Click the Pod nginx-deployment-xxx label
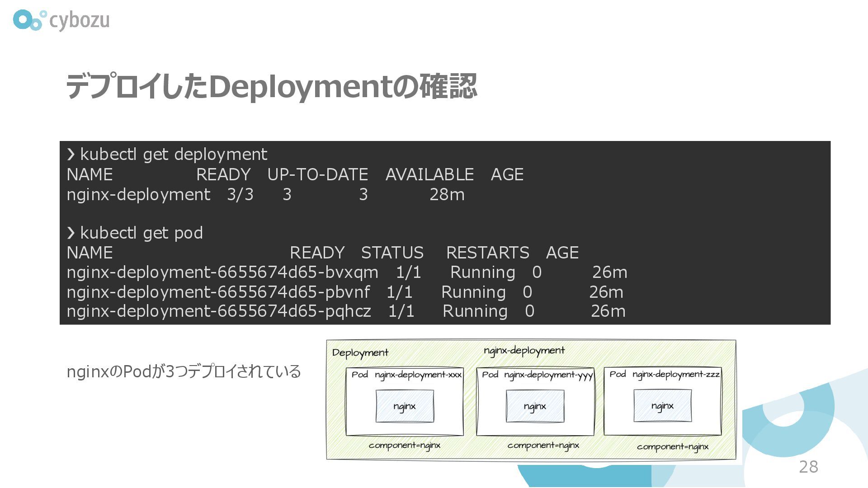868x488 pixels. pos(406,375)
